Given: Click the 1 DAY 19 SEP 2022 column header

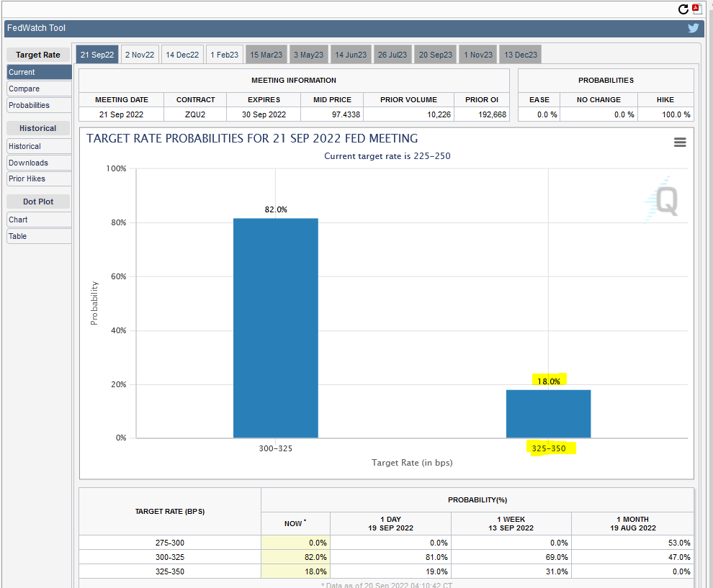Looking at the screenshot, I should [390, 523].
